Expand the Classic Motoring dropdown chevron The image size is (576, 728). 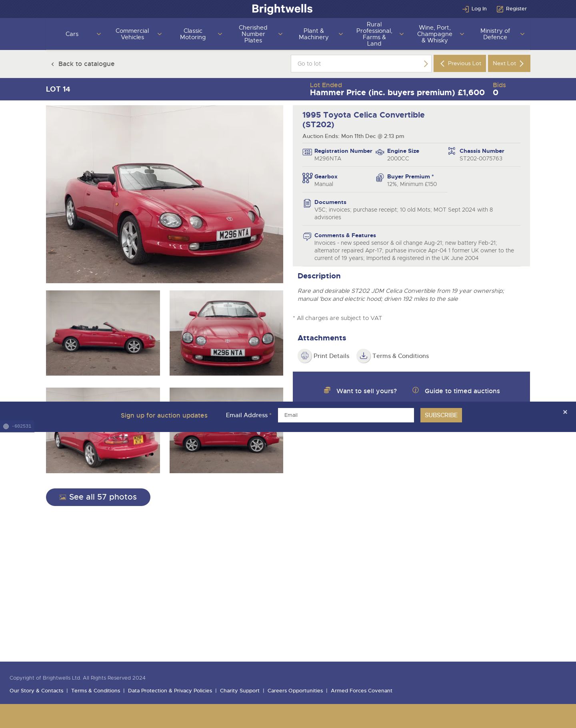[x=220, y=34]
